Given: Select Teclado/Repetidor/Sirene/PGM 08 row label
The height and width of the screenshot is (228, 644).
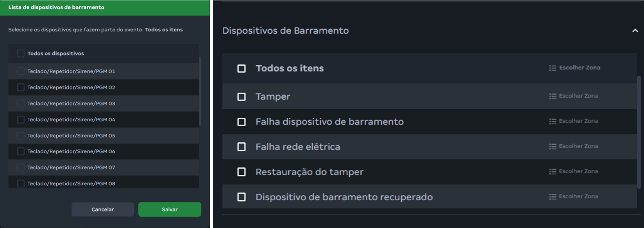Looking at the screenshot, I should (71, 183).
